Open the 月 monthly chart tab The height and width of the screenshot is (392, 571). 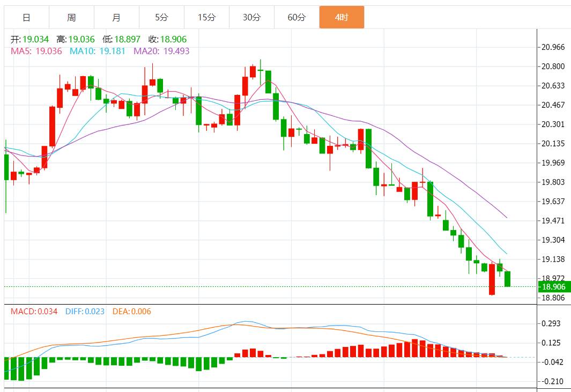(116, 17)
